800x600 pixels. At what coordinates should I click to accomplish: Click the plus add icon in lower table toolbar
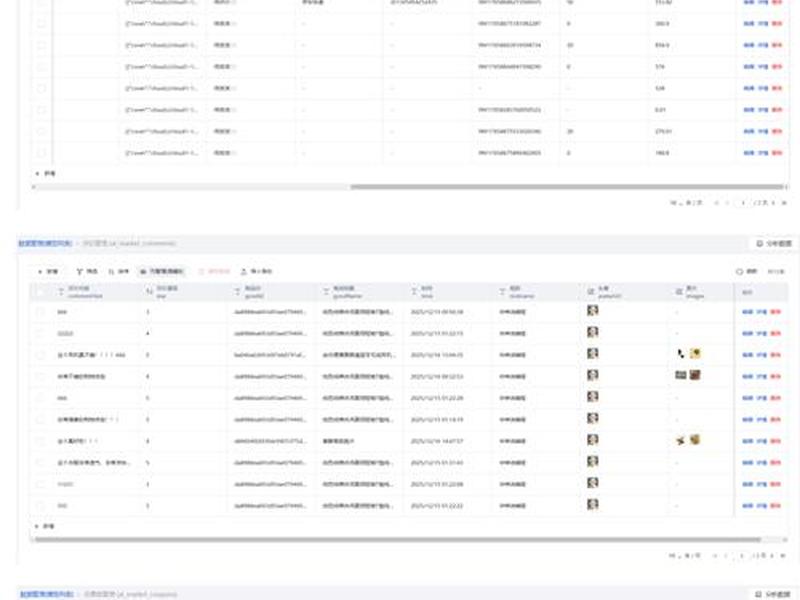40,271
